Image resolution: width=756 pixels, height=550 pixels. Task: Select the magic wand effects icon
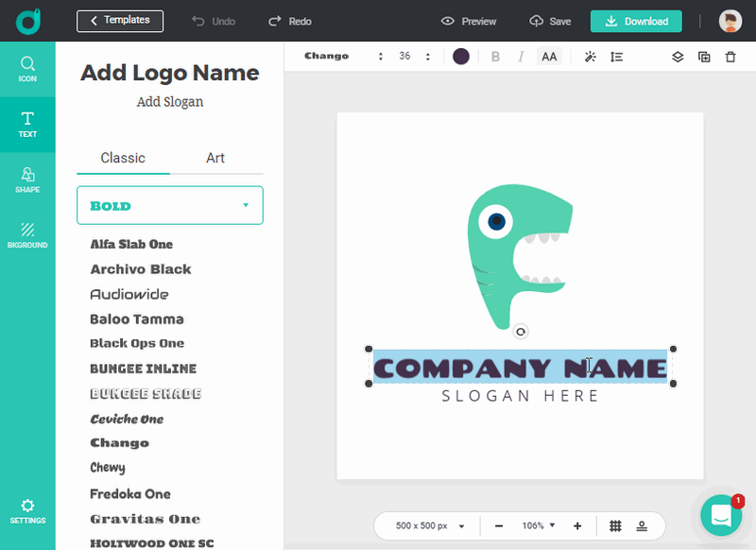[590, 57]
